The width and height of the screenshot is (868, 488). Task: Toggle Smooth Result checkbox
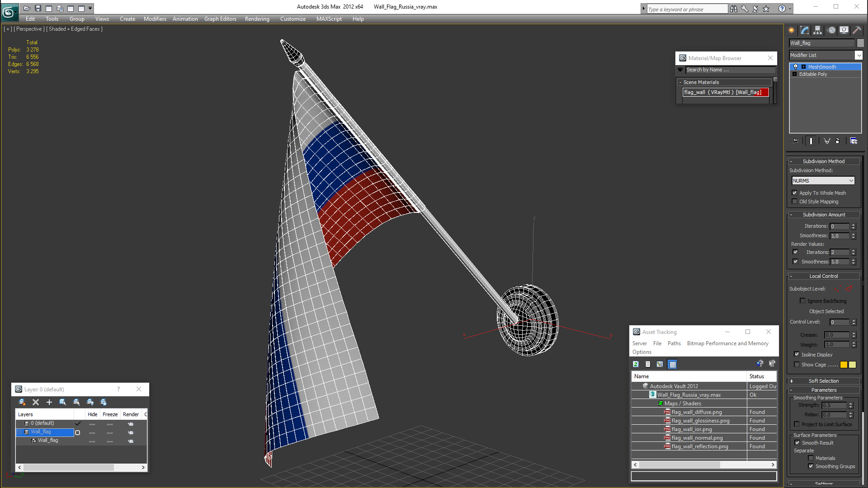[797, 443]
